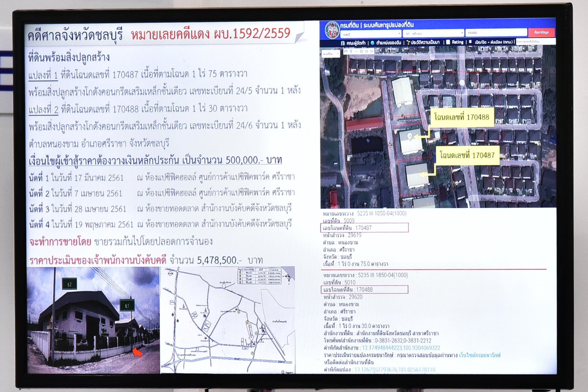The image size is (588, 392).
Task: Open the province dropdown showing ชลบุรี
Action: coord(370,34)
